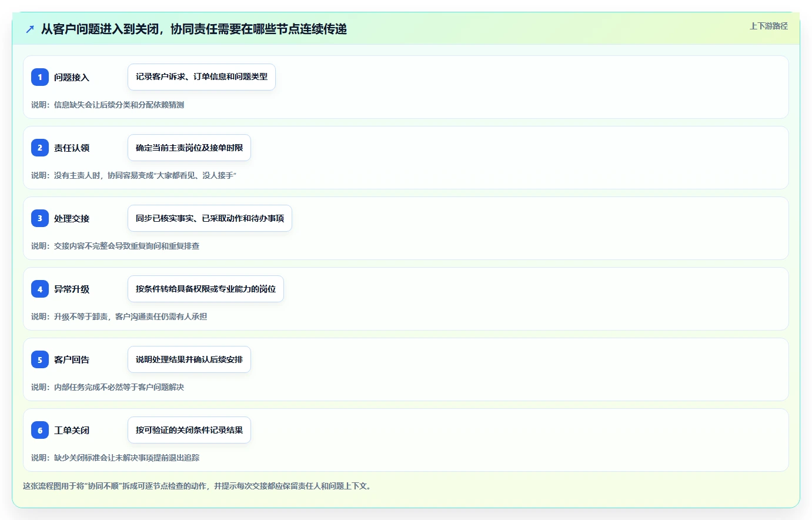Click the step number 2 badge
The height and width of the screenshot is (520, 812).
(x=40, y=148)
